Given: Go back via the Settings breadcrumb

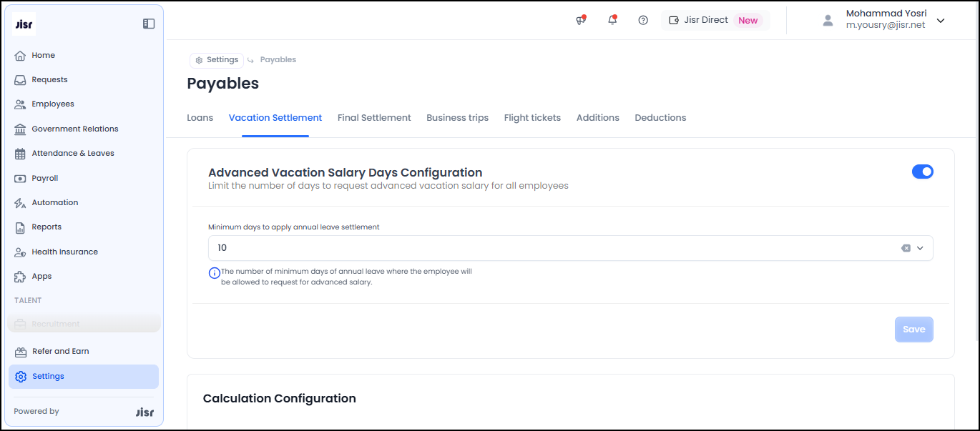Looking at the screenshot, I should [217, 60].
